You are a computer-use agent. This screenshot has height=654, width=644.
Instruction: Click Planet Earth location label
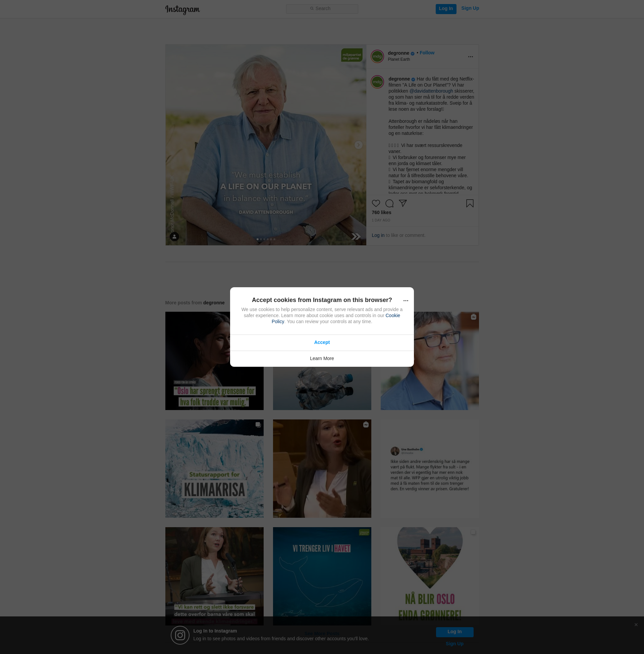coord(398,59)
